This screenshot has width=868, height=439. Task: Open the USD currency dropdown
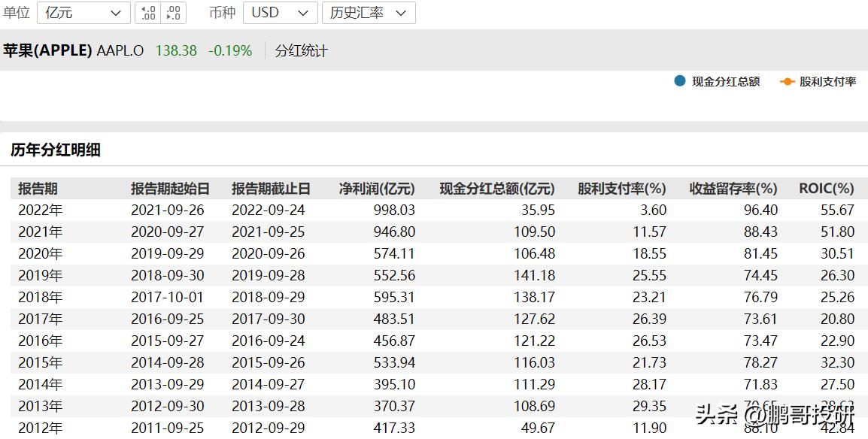coord(280,13)
